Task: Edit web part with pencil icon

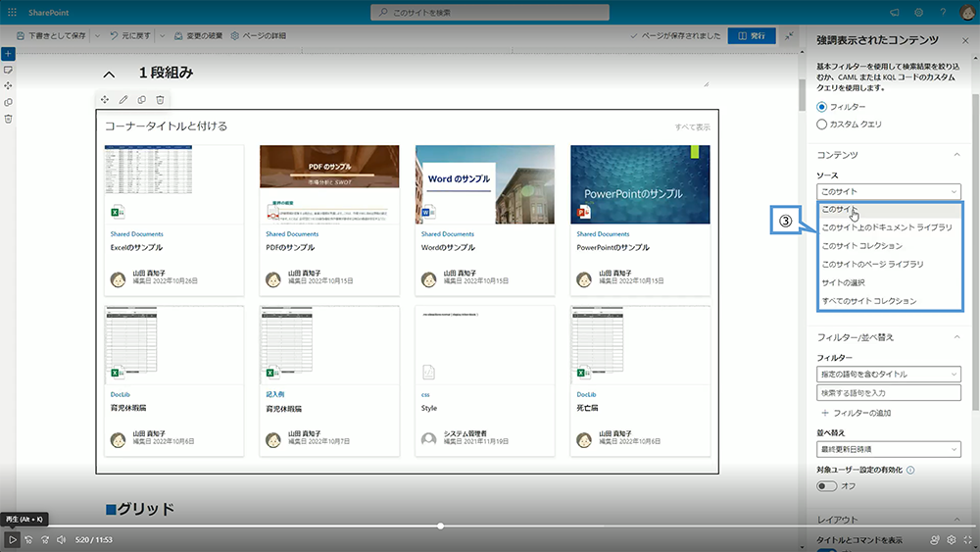Action: coord(123,99)
